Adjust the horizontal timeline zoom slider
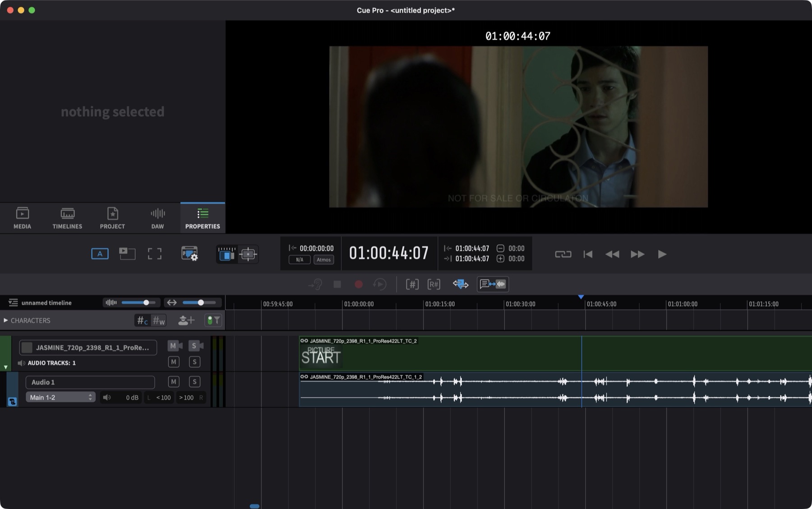Viewport: 812px width, 509px height. click(199, 303)
